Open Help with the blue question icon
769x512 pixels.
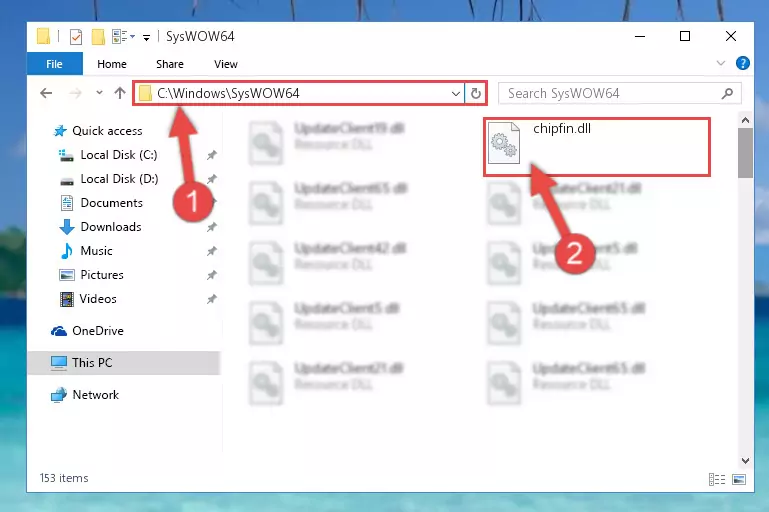coord(743,63)
